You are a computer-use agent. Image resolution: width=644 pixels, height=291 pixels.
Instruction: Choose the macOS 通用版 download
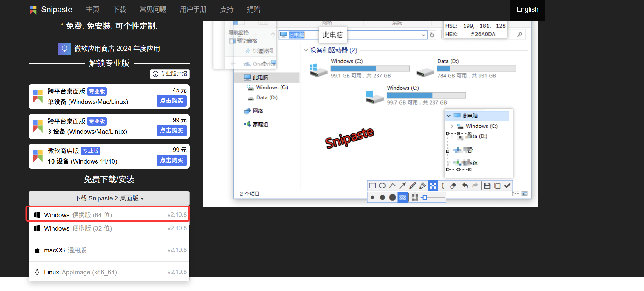tap(109, 250)
